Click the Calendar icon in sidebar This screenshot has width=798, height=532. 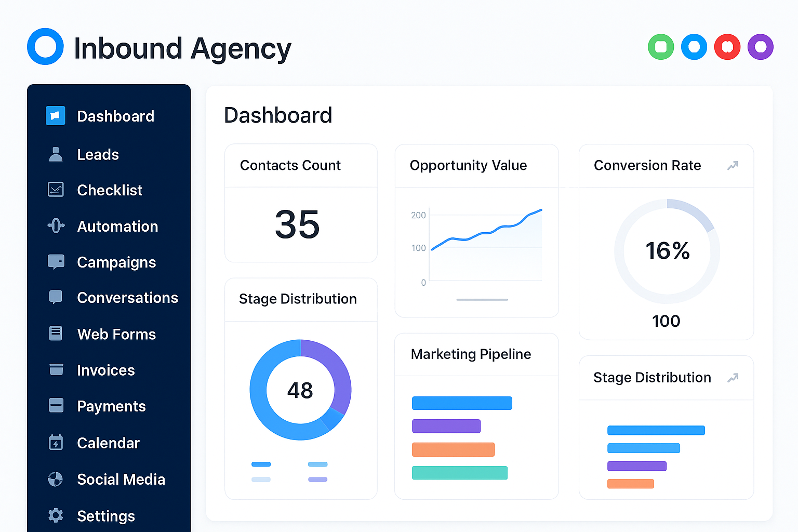click(x=56, y=443)
